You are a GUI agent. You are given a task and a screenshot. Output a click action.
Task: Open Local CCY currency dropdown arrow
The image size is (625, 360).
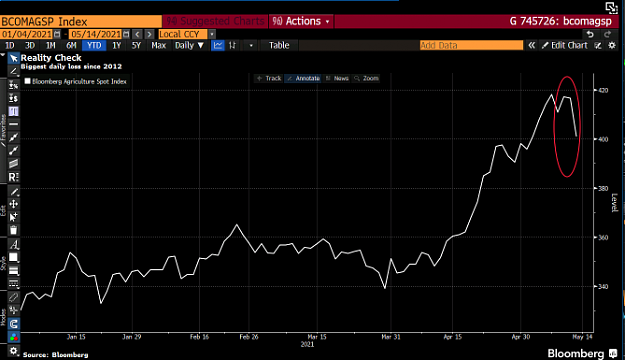point(212,34)
